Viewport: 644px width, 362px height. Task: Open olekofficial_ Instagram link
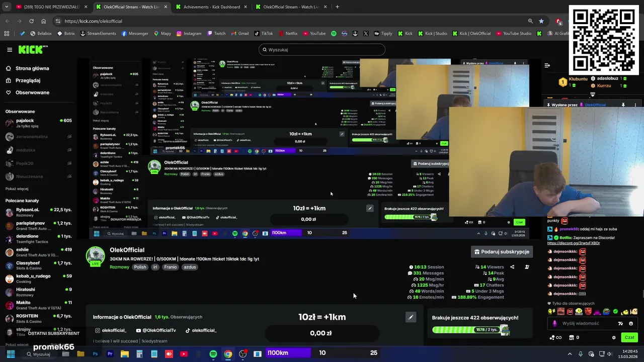point(111,330)
